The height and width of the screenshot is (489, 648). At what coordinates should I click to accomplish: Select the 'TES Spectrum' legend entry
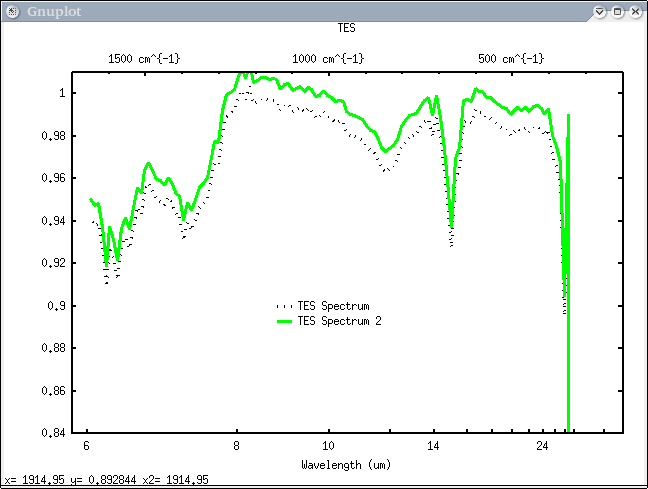coord(334,306)
